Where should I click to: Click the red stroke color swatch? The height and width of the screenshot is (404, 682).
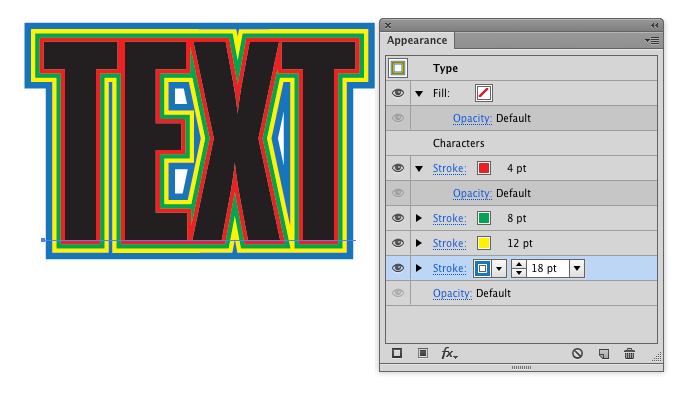click(x=484, y=168)
